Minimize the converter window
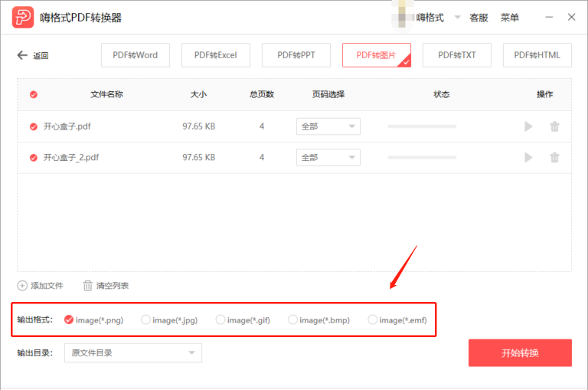 (549, 18)
